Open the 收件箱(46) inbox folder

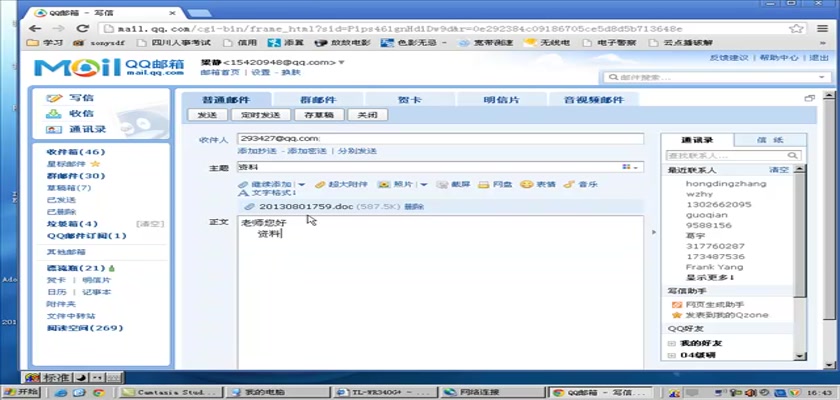(76, 152)
